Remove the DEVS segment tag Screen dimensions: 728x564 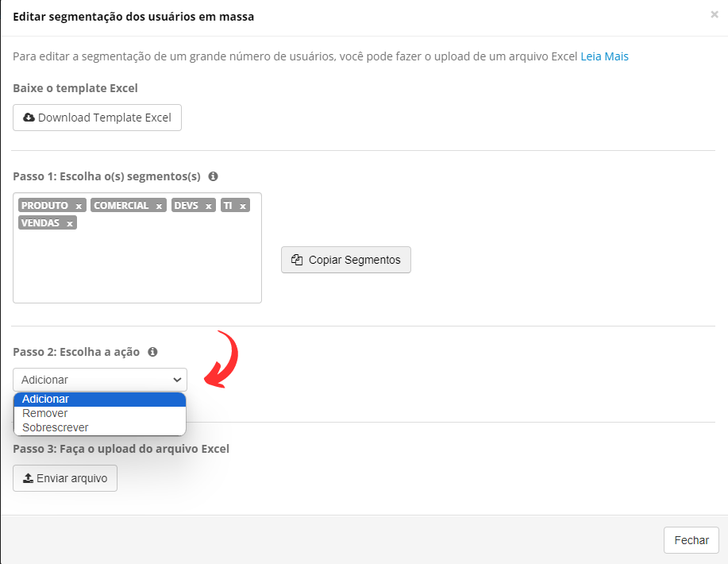click(x=209, y=206)
